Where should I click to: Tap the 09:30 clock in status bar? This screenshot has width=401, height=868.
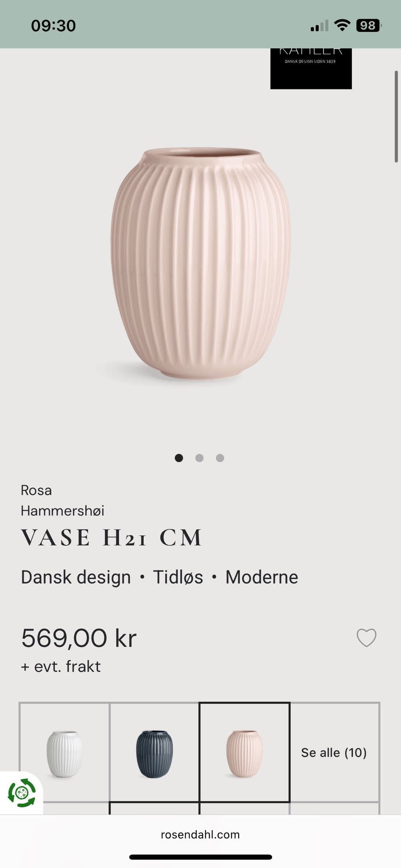pos(53,26)
